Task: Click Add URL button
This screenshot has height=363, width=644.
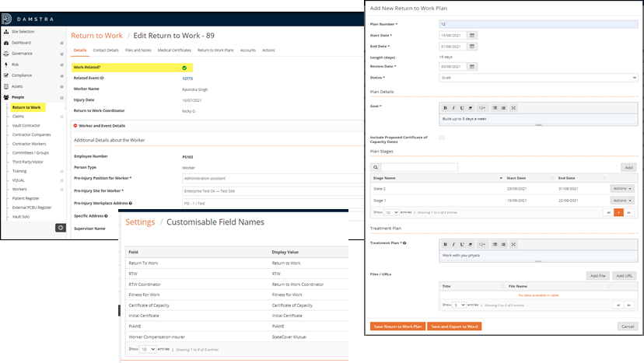Action: (625, 276)
